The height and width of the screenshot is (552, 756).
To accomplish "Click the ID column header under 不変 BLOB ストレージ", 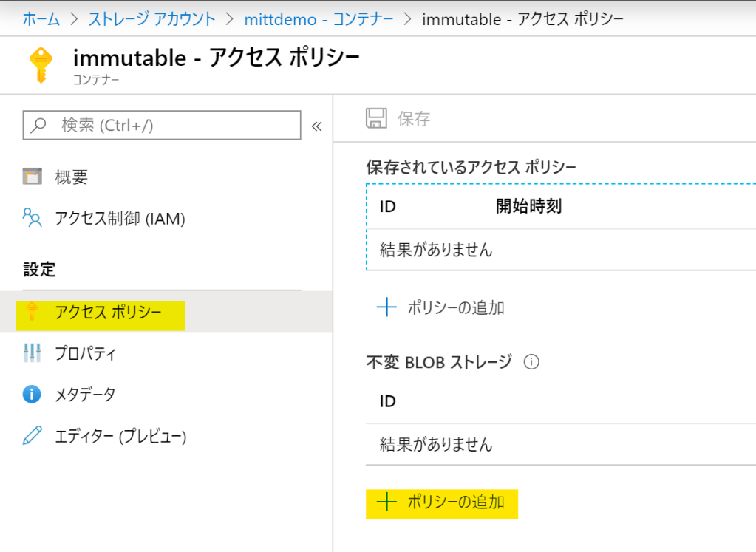I will click(388, 401).
